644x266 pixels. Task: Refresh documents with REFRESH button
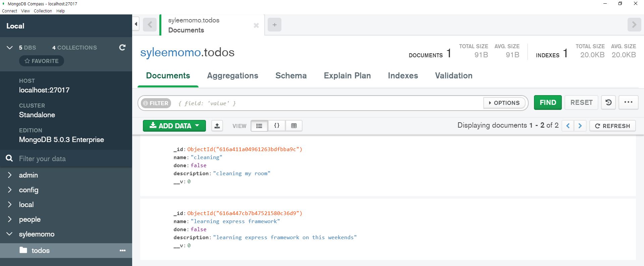612,126
